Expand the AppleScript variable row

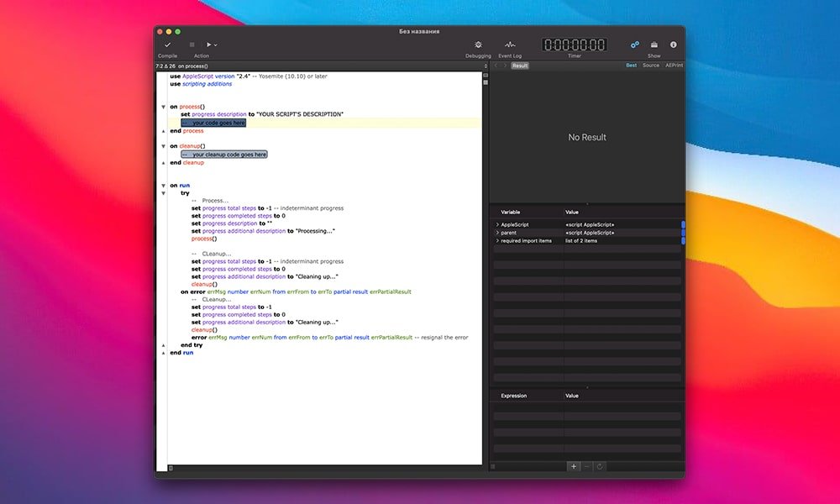[x=497, y=225]
